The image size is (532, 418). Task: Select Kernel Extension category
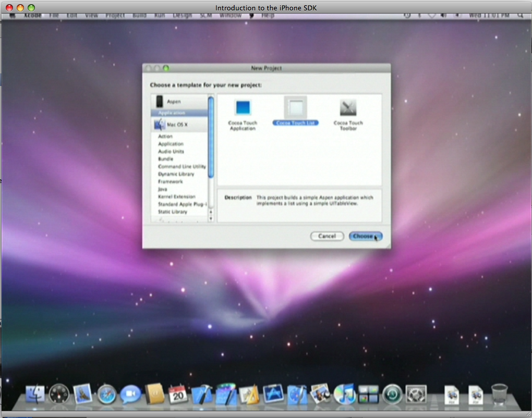coord(177,196)
